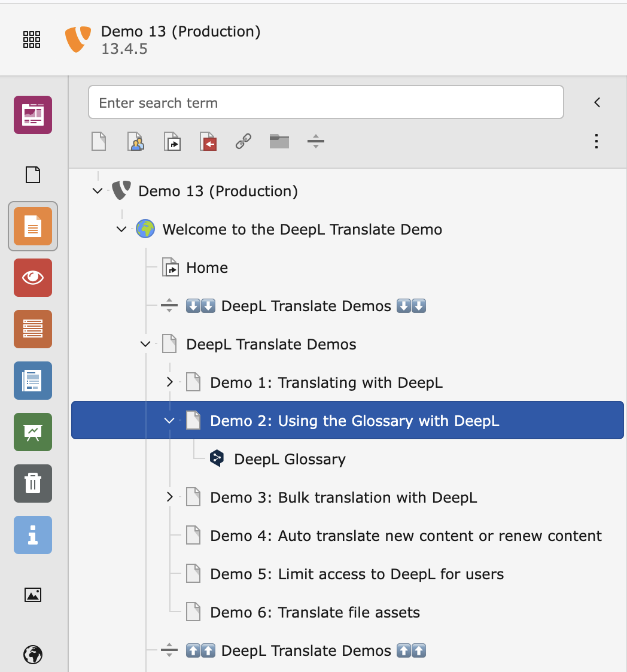Open the List module in the sidebar
Screen dimensions: 627x672
click(x=33, y=329)
